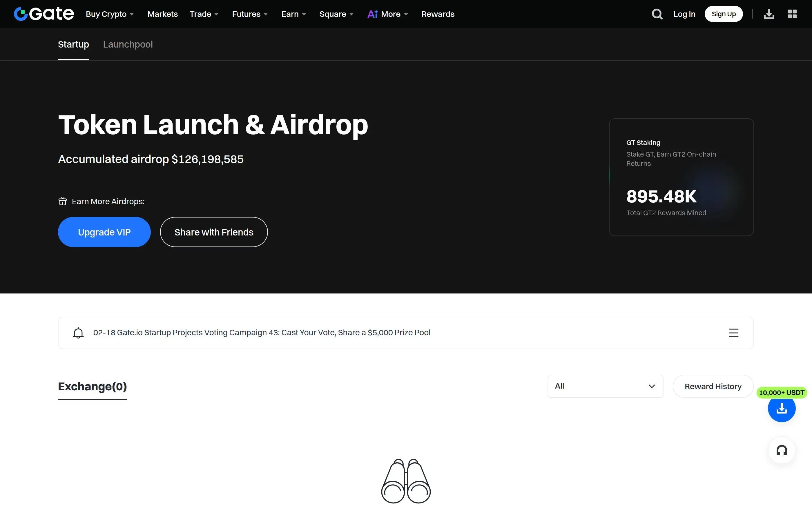Switch to the Startup tab
The width and height of the screenshot is (812, 522).
[73, 44]
